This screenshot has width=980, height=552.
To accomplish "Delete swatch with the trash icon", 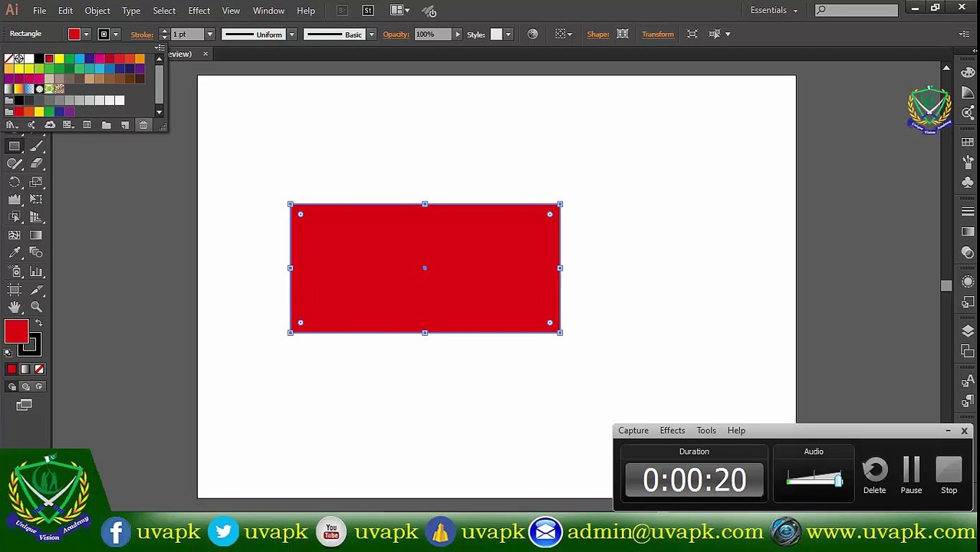I will click(x=143, y=125).
